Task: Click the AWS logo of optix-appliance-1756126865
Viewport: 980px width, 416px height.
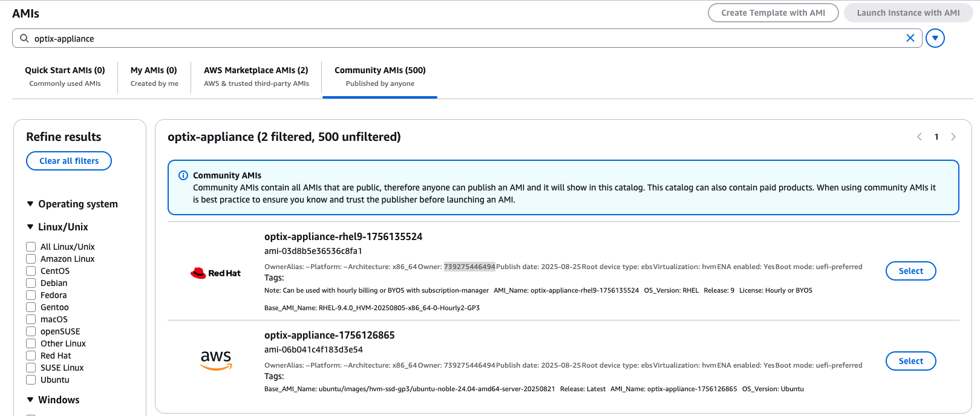Action: tap(216, 360)
